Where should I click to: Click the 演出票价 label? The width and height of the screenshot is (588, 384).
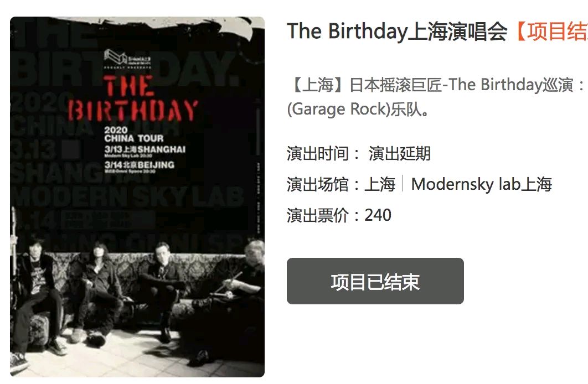[x=318, y=215]
